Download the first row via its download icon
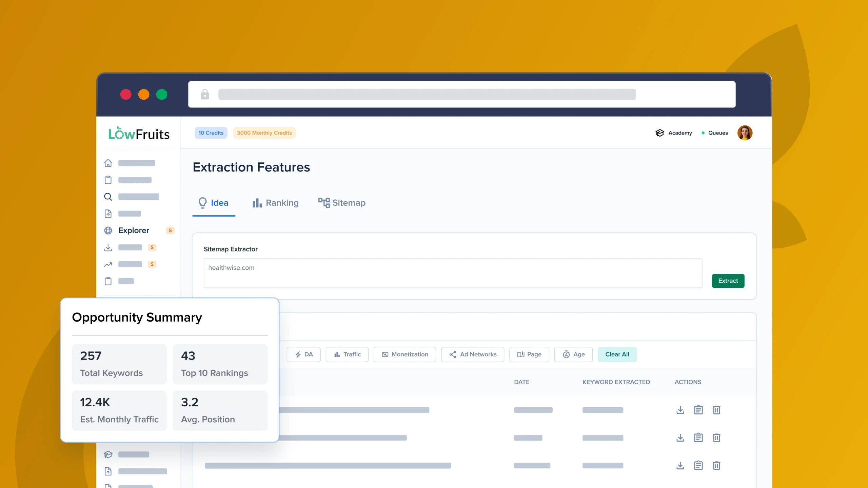This screenshot has width=868, height=488. pyautogui.click(x=680, y=410)
